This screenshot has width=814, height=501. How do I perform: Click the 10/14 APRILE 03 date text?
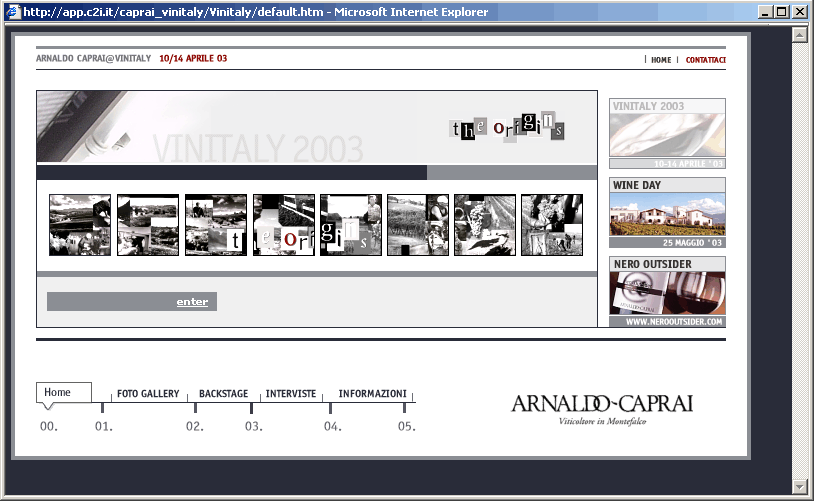pyautogui.click(x=193, y=59)
